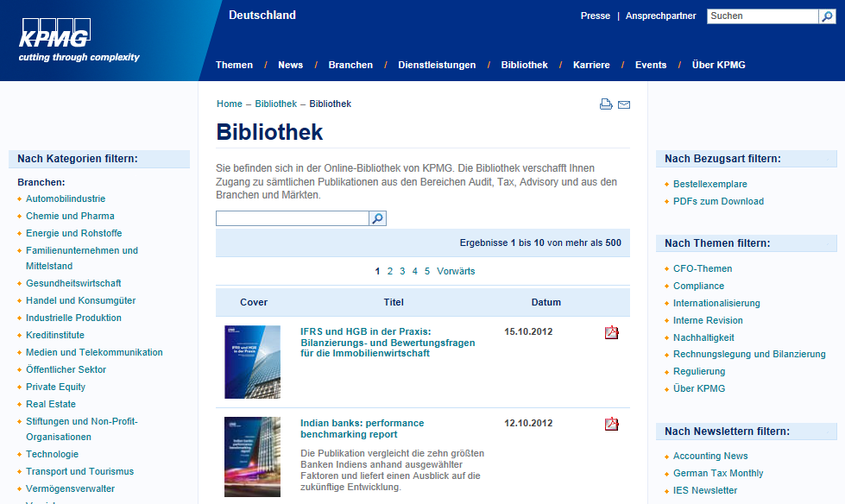The image size is (845, 504).
Task: Click the Indian banks report cover thumbnail
Action: point(252,457)
